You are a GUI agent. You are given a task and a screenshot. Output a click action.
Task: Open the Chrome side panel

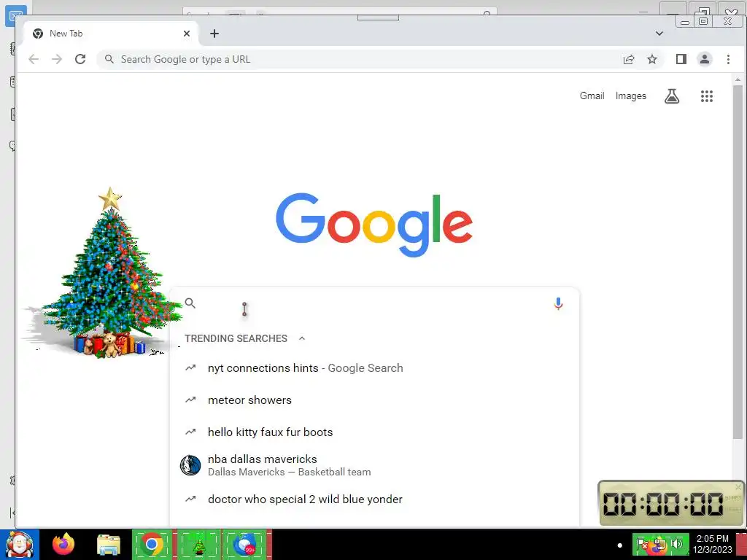(x=681, y=59)
